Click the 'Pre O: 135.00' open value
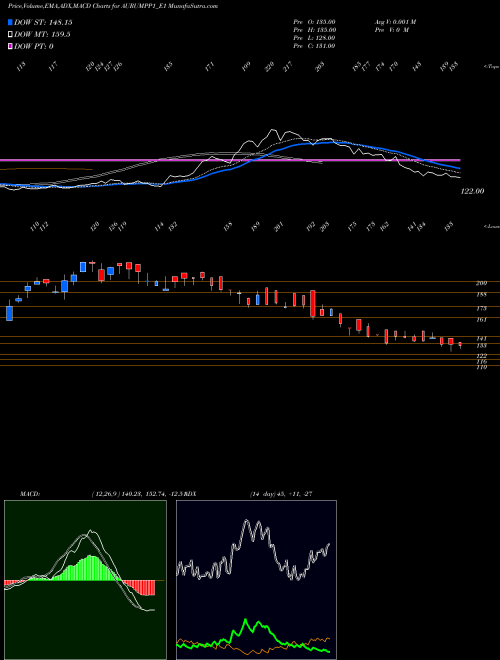 point(314,22)
